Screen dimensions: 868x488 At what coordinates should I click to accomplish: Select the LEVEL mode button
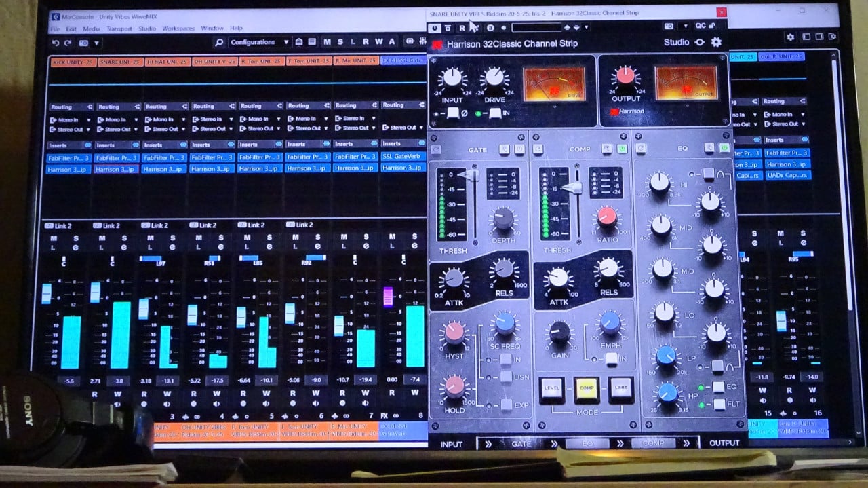coord(552,388)
